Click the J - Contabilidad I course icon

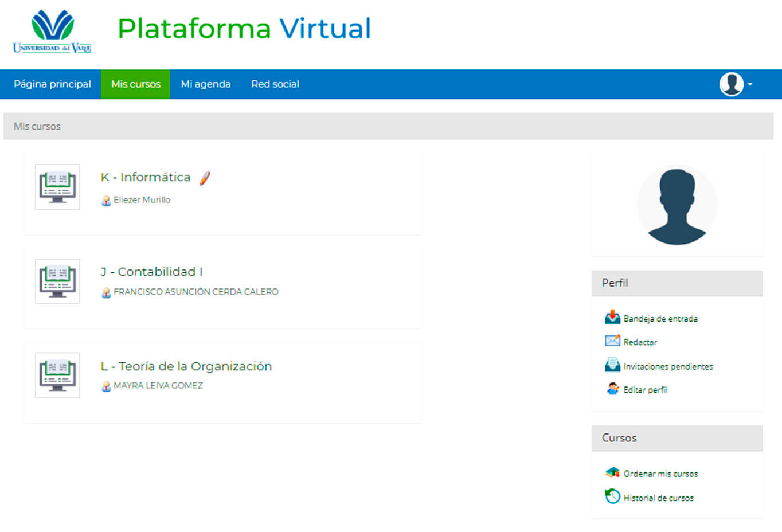pos(57,281)
